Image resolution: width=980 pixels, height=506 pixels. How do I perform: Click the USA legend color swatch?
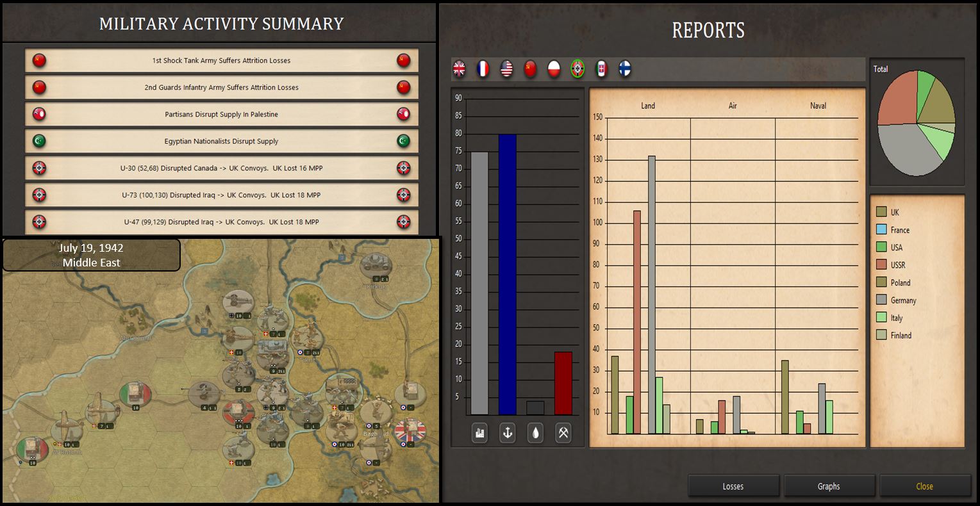tap(881, 247)
